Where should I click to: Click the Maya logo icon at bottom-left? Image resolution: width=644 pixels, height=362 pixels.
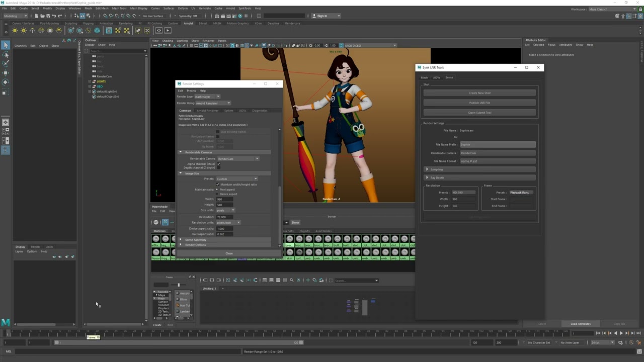tap(6, 322)
